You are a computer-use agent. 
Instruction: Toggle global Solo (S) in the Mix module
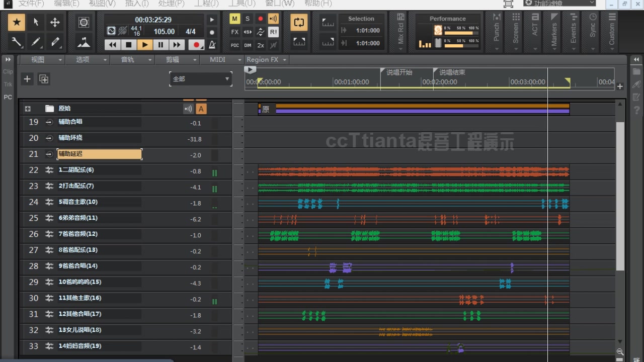pos(248,19)
